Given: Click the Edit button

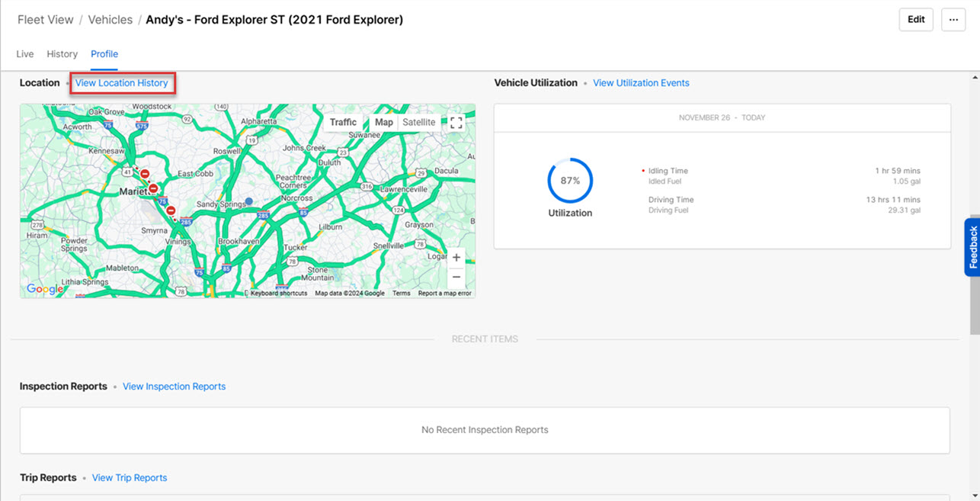Looking at the screenshot, I should pyautogui.click(x=915, y=19).
